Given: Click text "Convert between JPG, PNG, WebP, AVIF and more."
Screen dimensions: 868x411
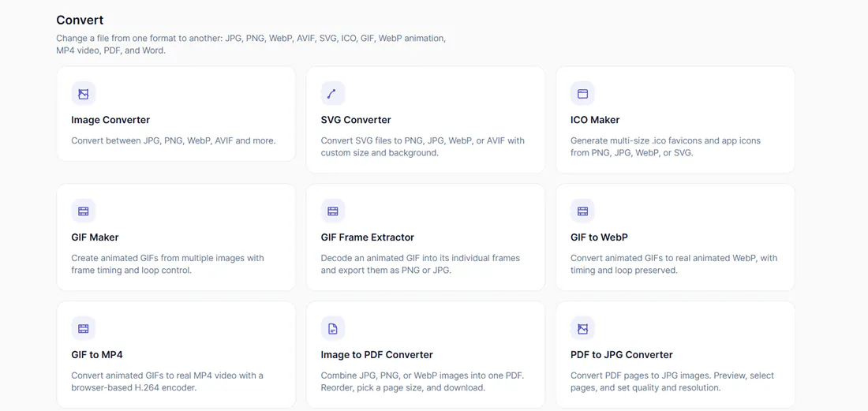Looking at the screenshot, I should point(174,140).
